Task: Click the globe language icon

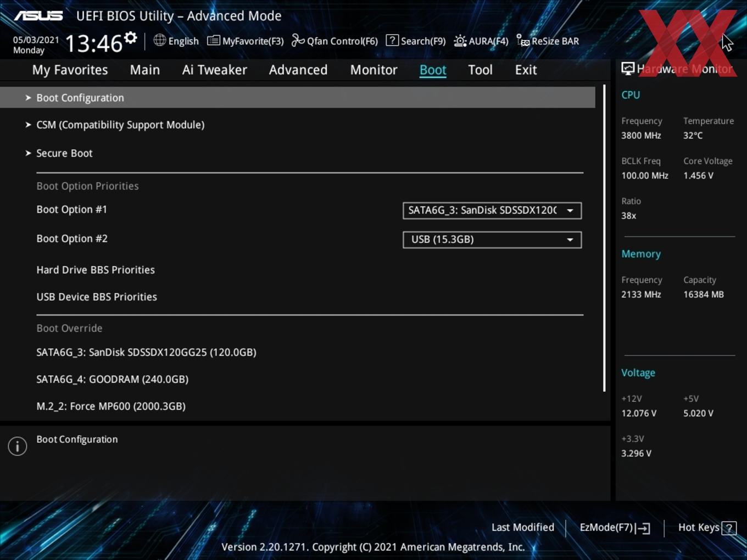Action: (x=159, y=40)
